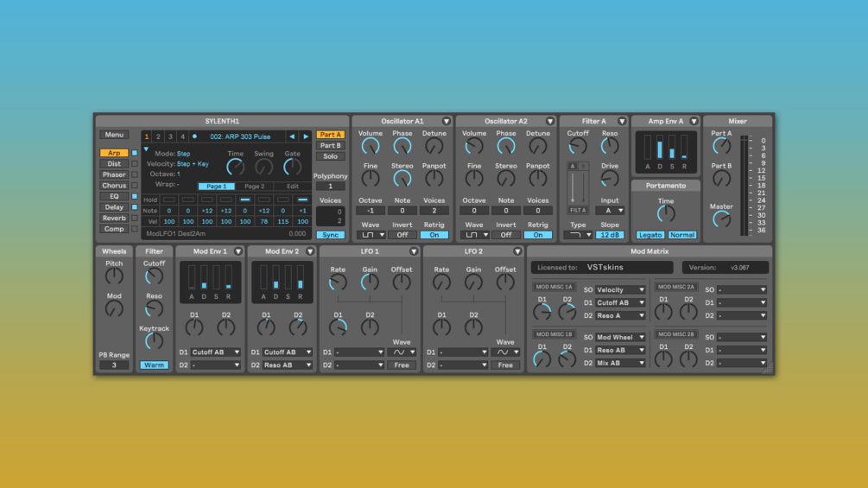Toggle the Arp effect enable box

point(135,153)
